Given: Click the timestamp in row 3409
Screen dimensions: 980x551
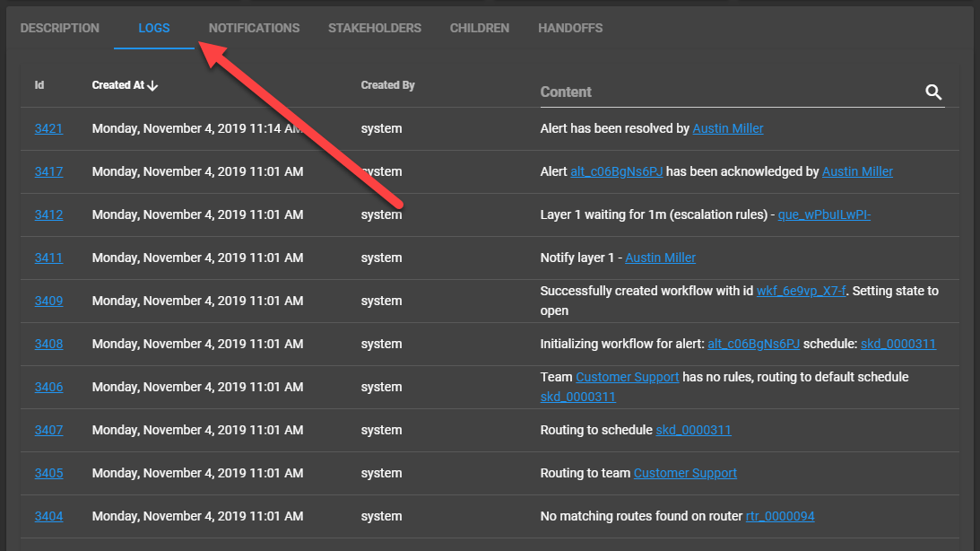Looking at the screenshot, I should click(x=197, y=302).
